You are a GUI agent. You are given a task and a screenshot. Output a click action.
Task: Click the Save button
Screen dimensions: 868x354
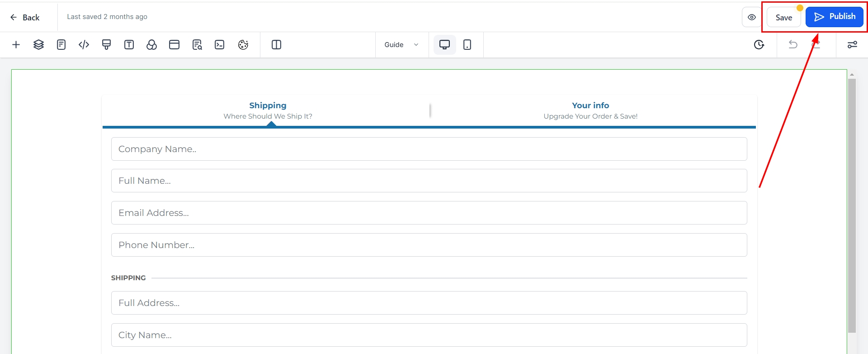(783, 17)
